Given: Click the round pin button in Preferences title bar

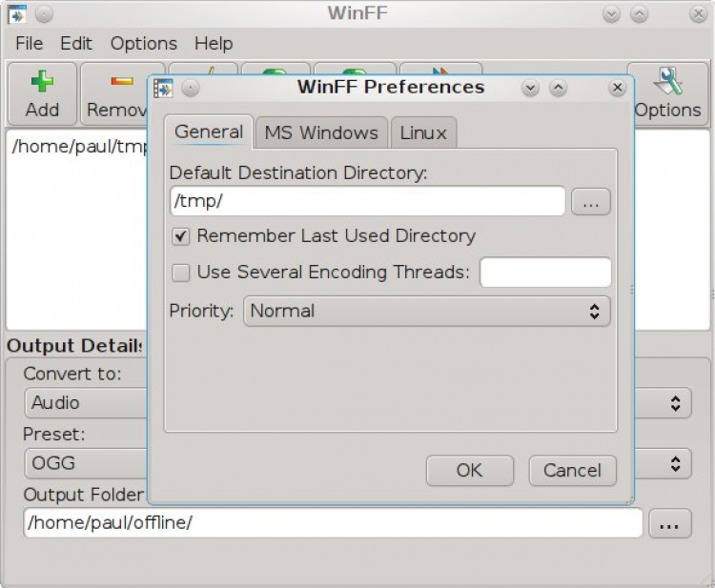Looking at the screenshot, I should [190, 88].
